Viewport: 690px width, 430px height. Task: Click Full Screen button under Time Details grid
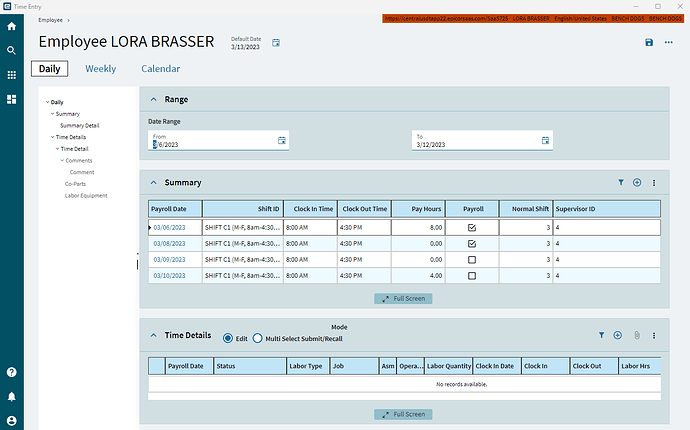click(x=403, y=414)
